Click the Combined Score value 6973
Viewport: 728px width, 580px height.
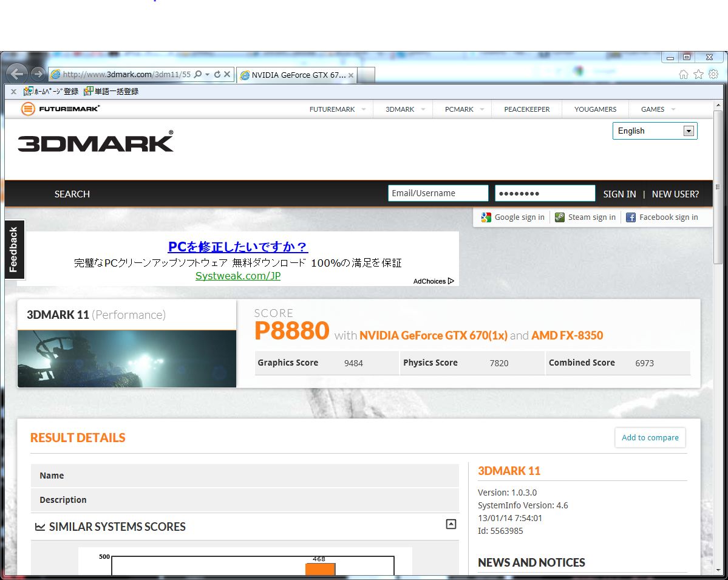[644, 363]
